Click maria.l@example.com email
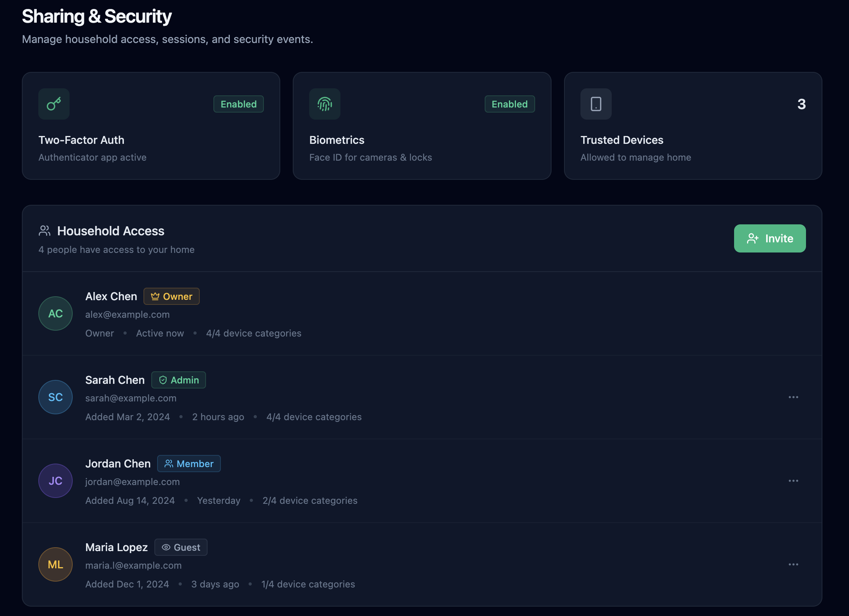 [133, 566]
